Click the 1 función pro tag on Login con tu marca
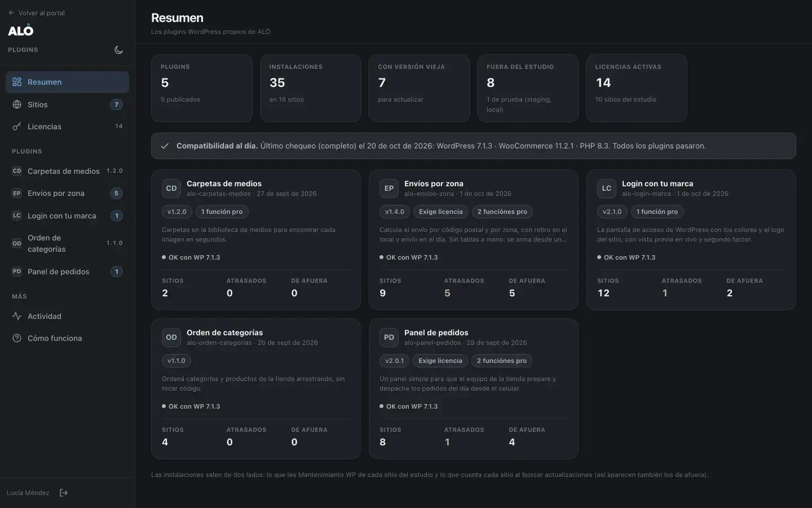 click(x=657, y=212)
